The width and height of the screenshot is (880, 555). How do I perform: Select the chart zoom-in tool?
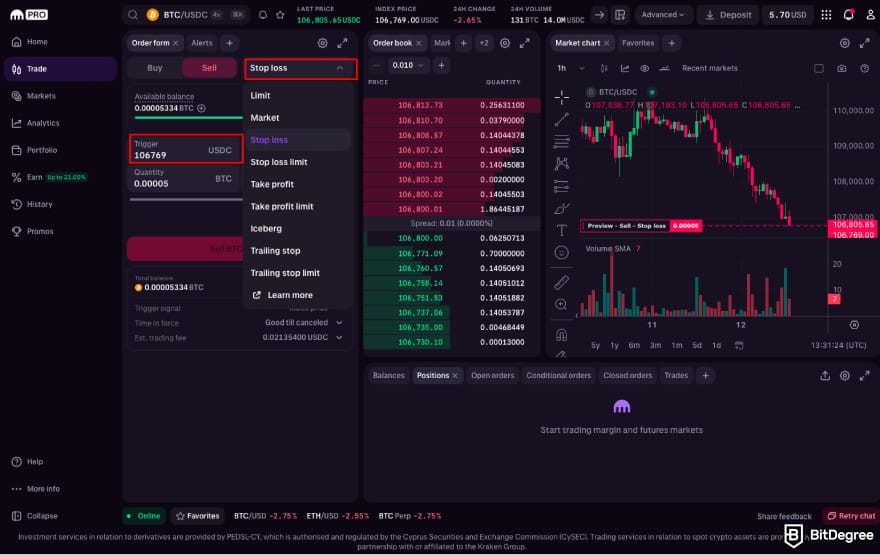pyautogui.click(x=561, y=305)
